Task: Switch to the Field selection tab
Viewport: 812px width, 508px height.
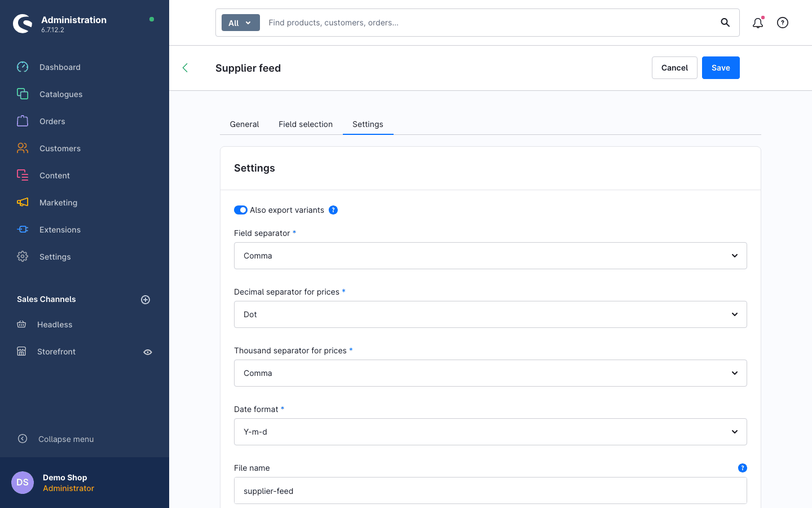Action: (x=306, y=124)
